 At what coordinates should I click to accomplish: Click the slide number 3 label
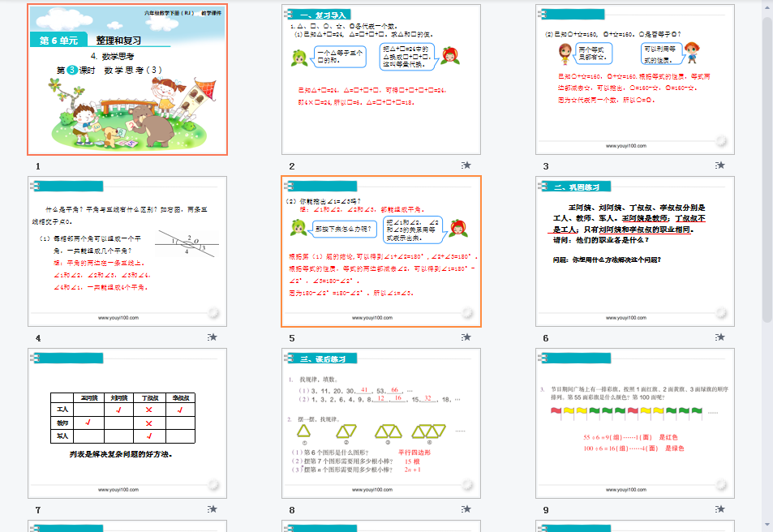546,166
